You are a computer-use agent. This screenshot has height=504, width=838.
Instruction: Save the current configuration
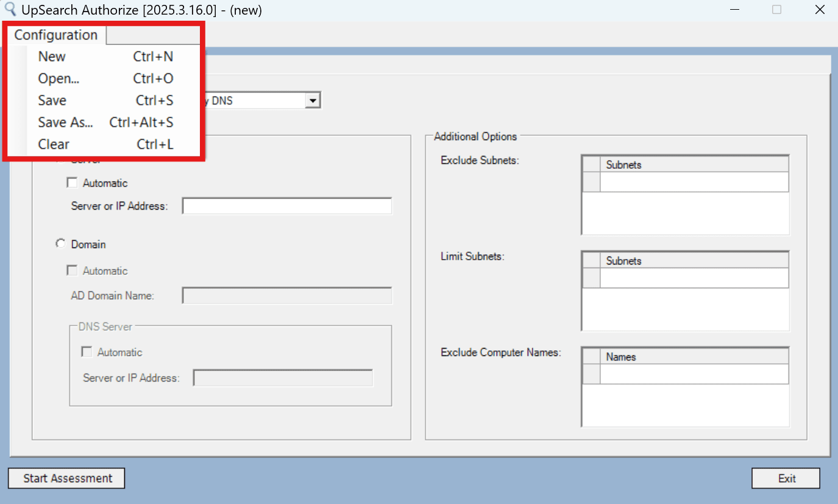tap(52, 100)
